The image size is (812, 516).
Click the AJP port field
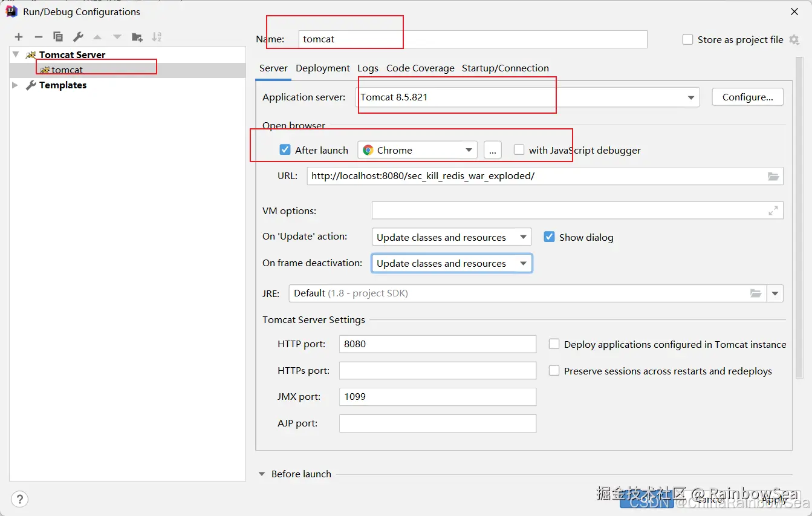tap(438, 423)
